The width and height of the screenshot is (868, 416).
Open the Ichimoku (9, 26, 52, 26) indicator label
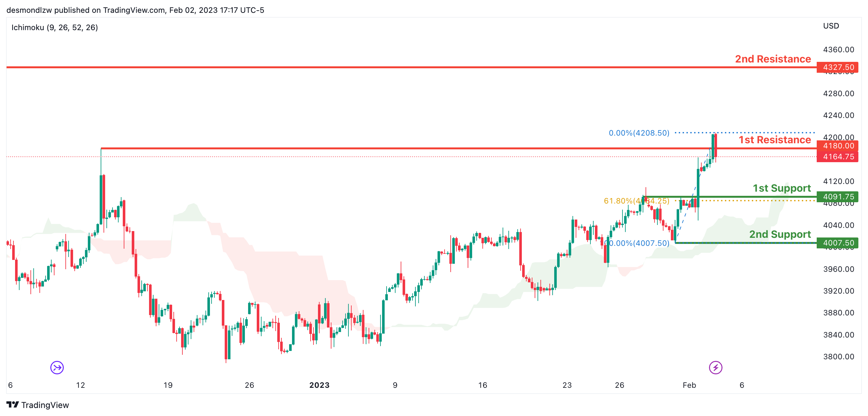[54, 27]
